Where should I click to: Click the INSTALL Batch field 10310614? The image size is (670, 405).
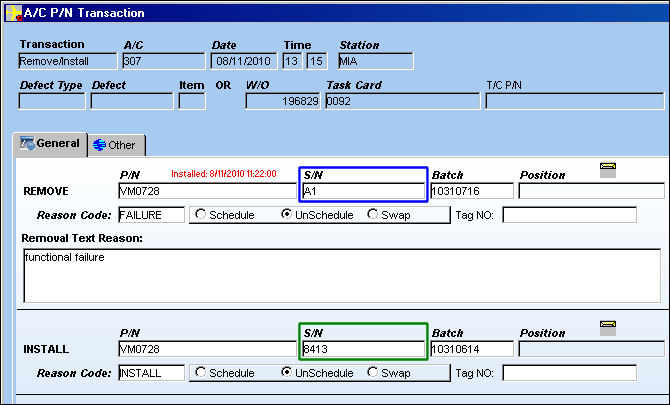pyautogui.click(x=472, y=349)
